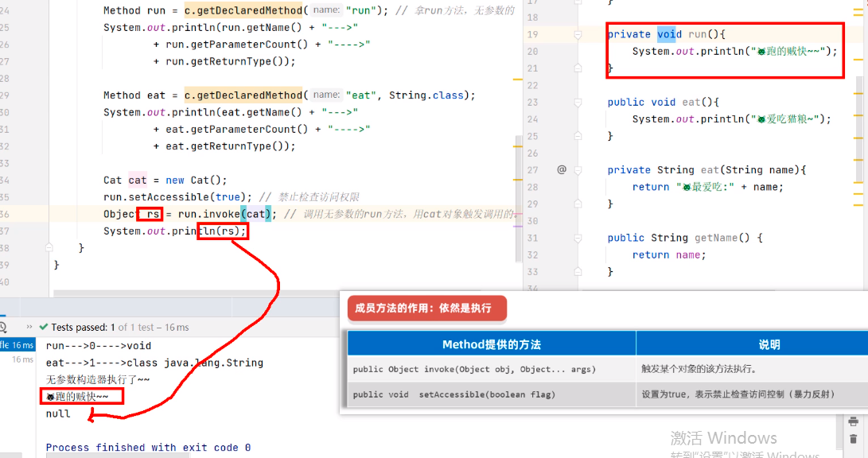
Task: Click 'private String eat(String name){' declaration
Action: click(x=707, y=170)
